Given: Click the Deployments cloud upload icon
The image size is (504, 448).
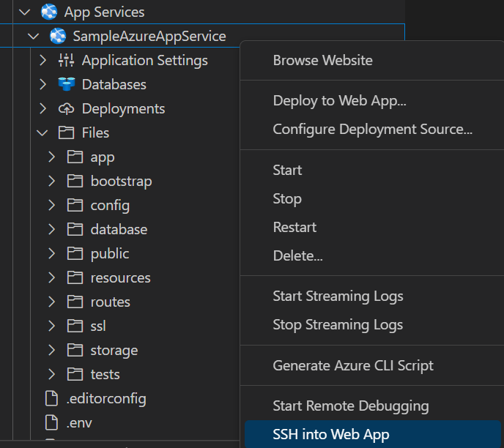Looking at the screenshot, I should coord(67,108).
